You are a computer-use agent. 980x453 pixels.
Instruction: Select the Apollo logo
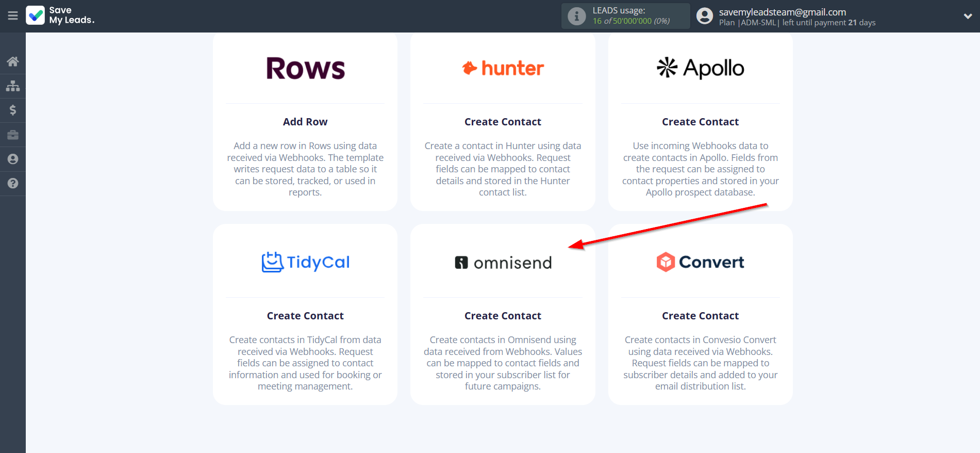click(700, 68)
